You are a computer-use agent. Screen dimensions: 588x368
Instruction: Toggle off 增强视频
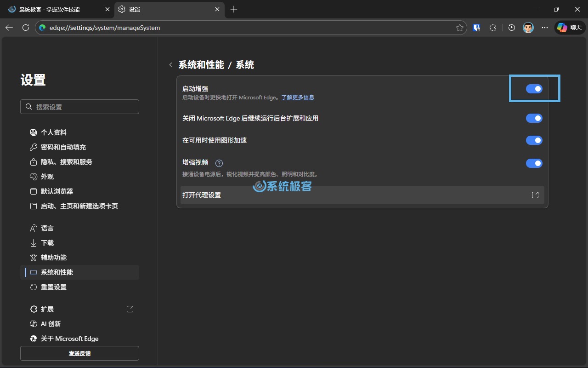[534, 163]
